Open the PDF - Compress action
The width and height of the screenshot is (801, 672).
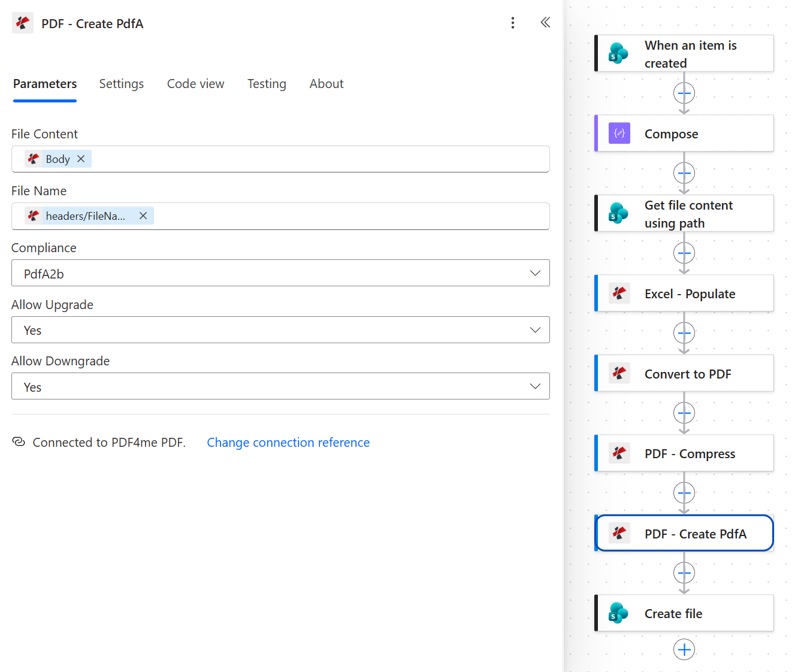tap(684, 453)
